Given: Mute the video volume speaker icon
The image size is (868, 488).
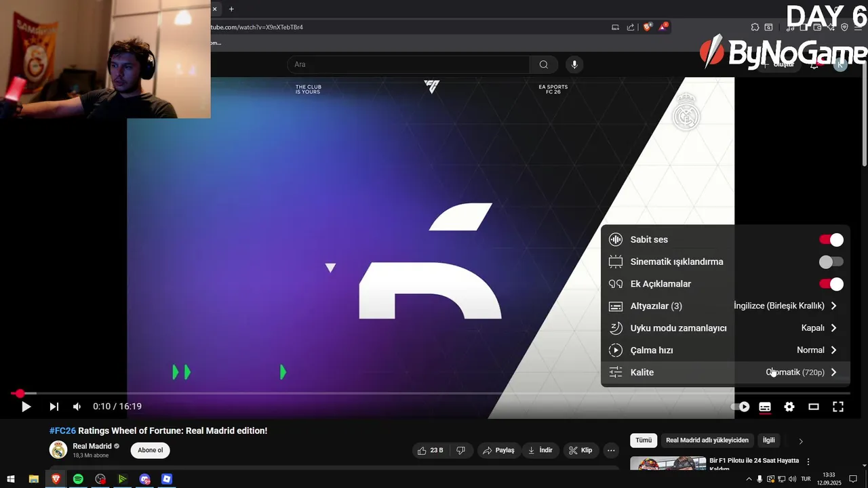Looking at the screenshot, I should tap(77, 407).
